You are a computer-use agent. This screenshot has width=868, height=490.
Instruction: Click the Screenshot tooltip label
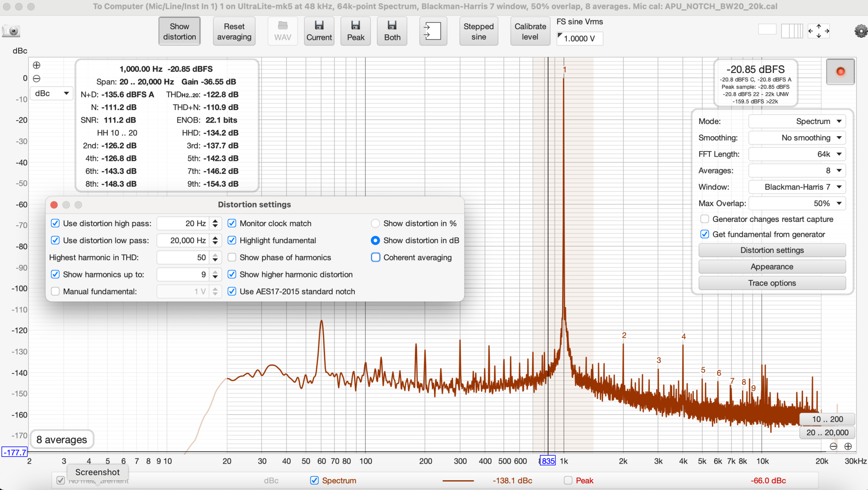coord(97,472)
